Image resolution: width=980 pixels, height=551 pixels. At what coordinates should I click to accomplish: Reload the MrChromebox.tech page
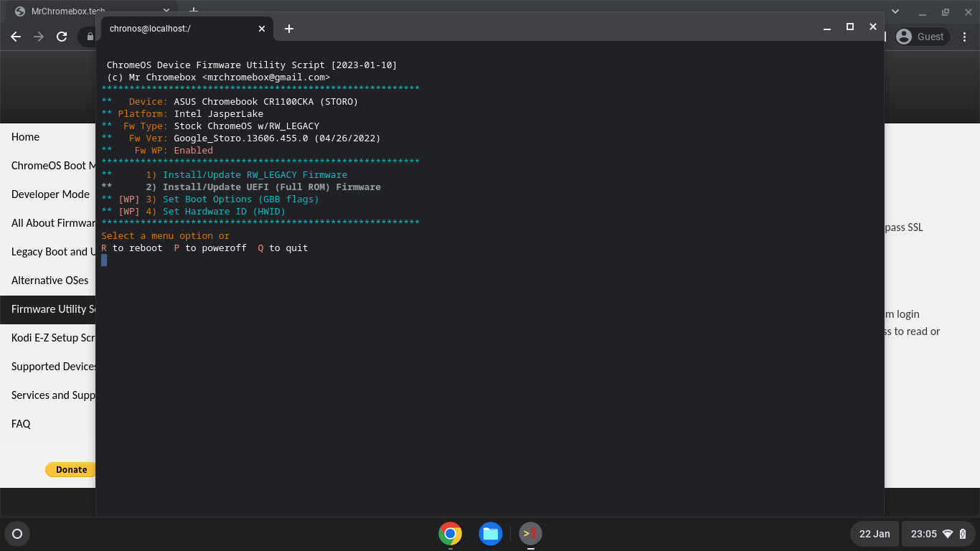62,37
